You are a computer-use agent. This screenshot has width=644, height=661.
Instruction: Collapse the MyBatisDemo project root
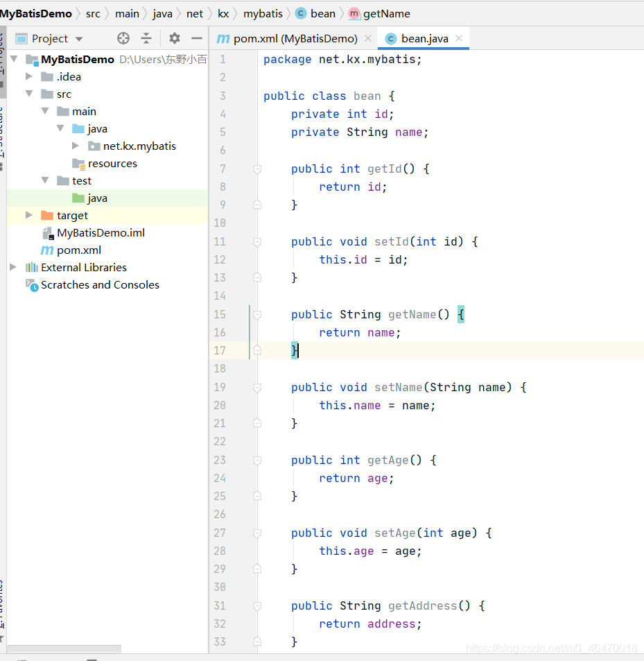click(14, 58)
